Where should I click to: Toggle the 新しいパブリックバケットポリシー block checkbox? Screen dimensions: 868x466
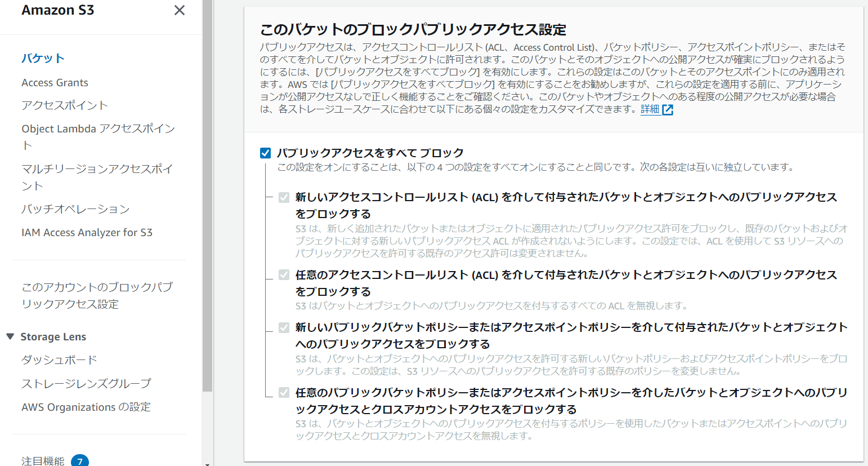(284, 327)
